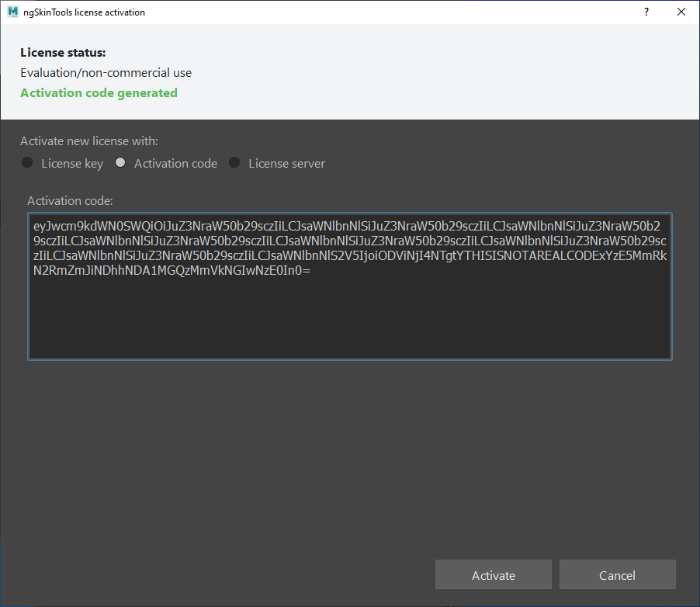Screen dimensions: 700x607
Task: Click the 'Activate new license with:' label
Action: click(x=89, y=141)
